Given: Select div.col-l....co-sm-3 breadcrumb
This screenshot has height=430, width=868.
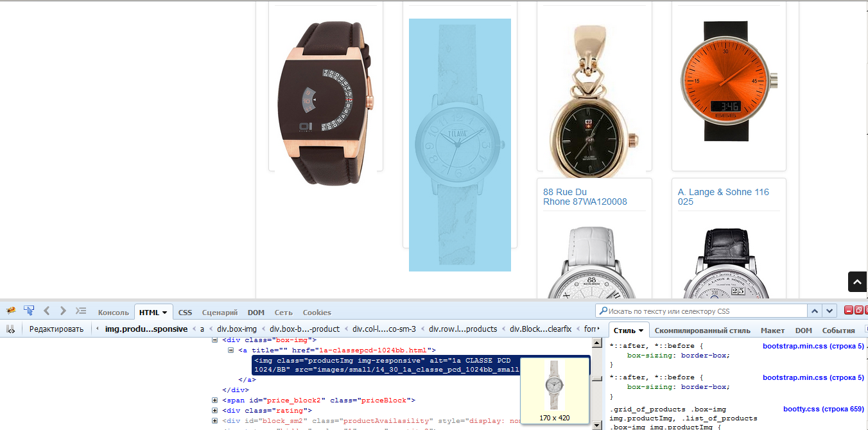Looking at the screenshot, I should [x=384, y=329].
